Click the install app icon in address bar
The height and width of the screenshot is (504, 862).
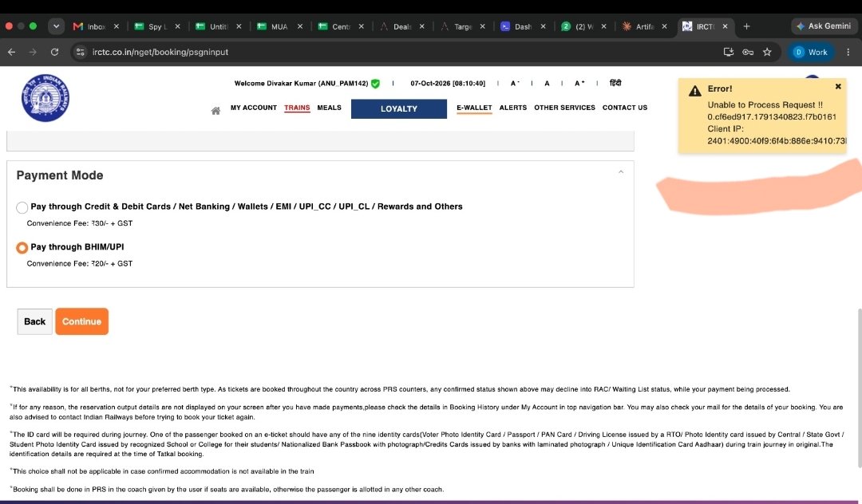729,52
